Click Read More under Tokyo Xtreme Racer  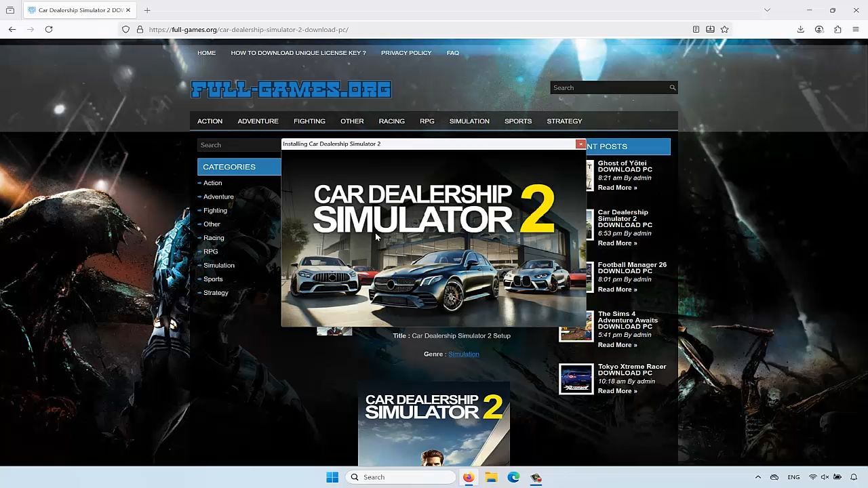coord(617,391)
